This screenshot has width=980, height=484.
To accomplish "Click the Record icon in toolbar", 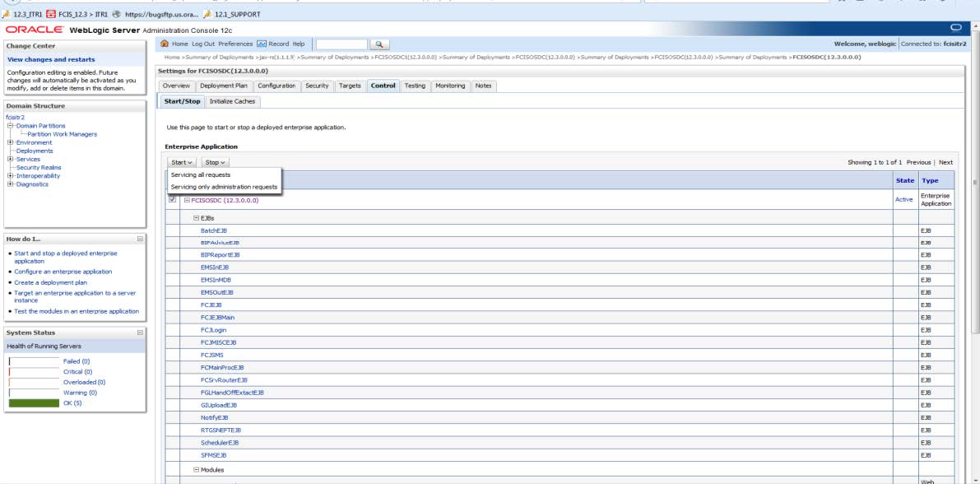I will (262, 44).
